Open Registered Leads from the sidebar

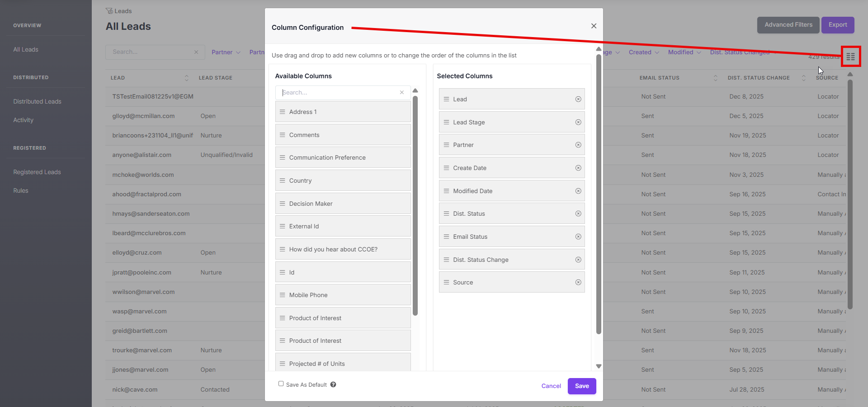[x=37, y=172]
